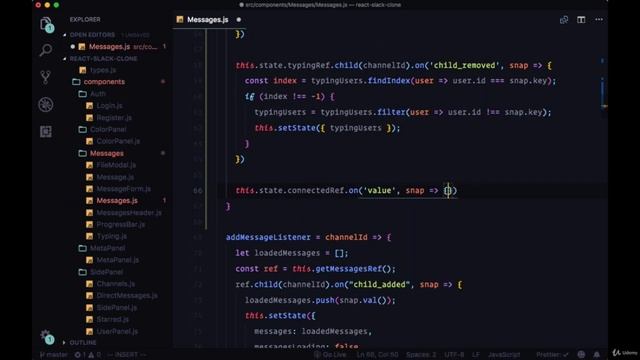Click addMessageListener in the code

[268, 237]
